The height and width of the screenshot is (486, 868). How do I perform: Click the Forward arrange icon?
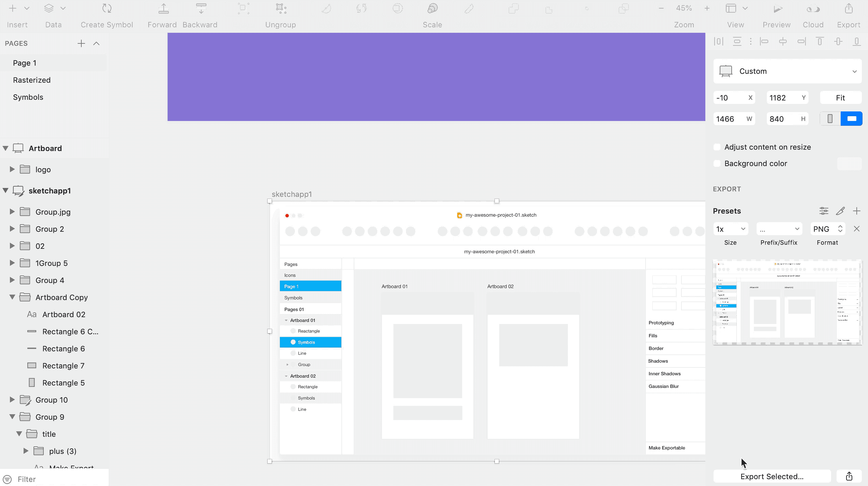(x=163, y=9)
